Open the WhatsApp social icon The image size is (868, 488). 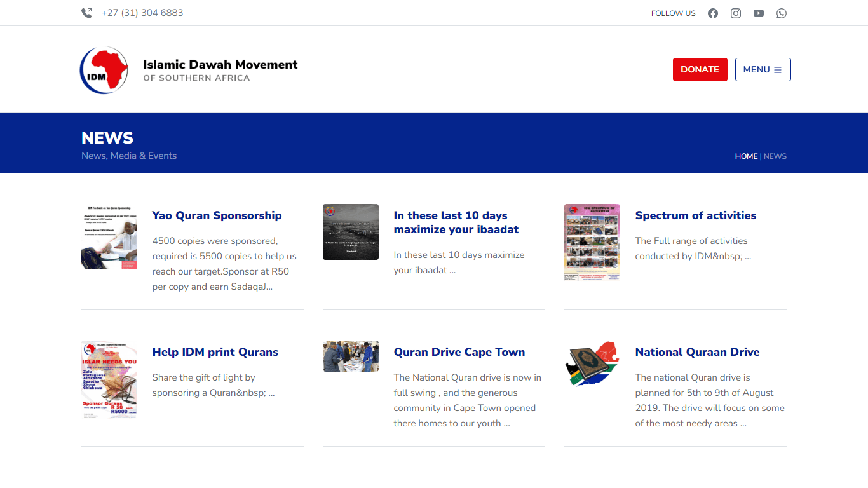tap(782, 13)
